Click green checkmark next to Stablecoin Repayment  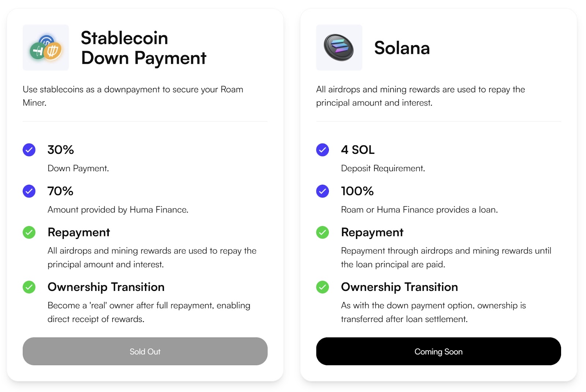[29, 232]
